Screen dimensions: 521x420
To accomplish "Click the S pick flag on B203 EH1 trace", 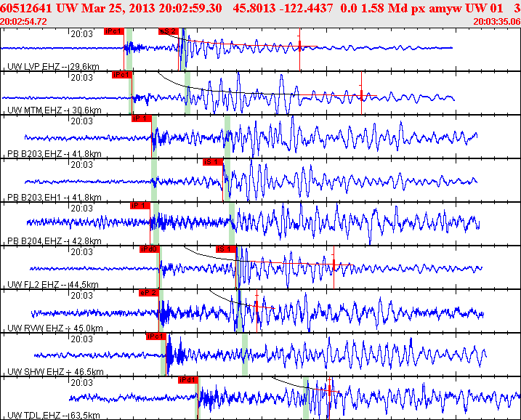I will [x=211, y=162].
